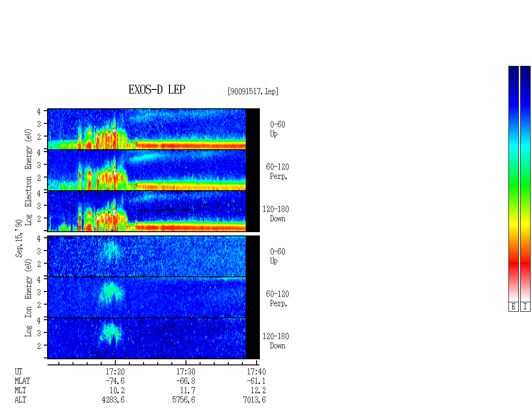Viewport: 532px width, 412px height.
Task: Click the altitude value 7013.6
Action: 254,400
